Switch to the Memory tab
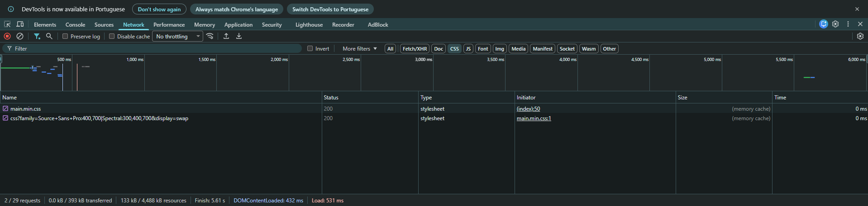 click(x=205, y=24)
